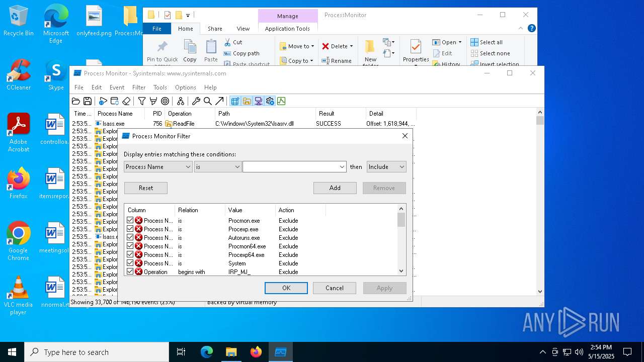Switch to the View tab in Explorer
644x362 pixels.
243,29
